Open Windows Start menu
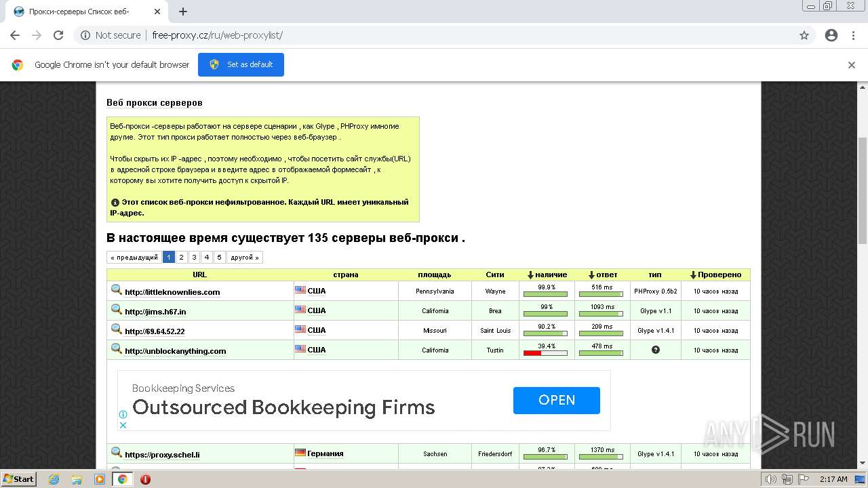This screenshot has height=488, width=868. point(19,479)
